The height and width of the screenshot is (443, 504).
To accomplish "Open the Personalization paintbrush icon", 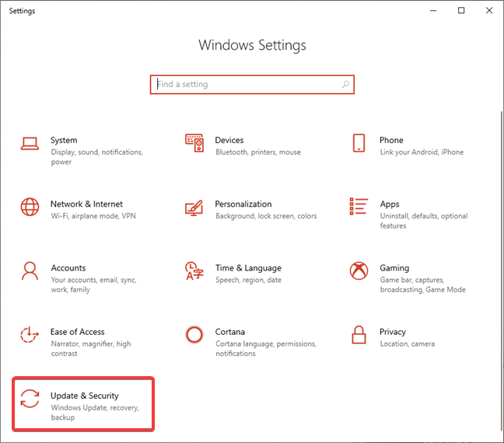I will coord(194,208).
